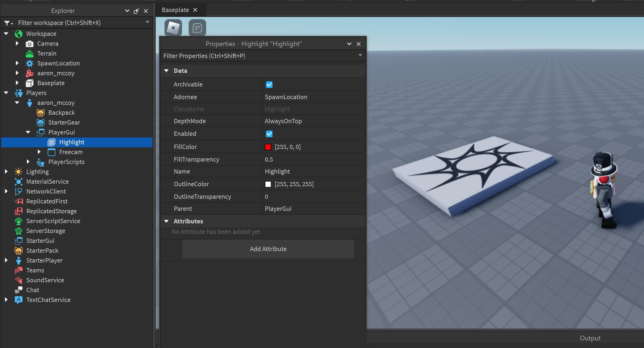Image resolution: width=644 pixels, height=348 pixels.
Task: Select ReplicatedStorage in Explorer tree
Action: tap(51, 211)
